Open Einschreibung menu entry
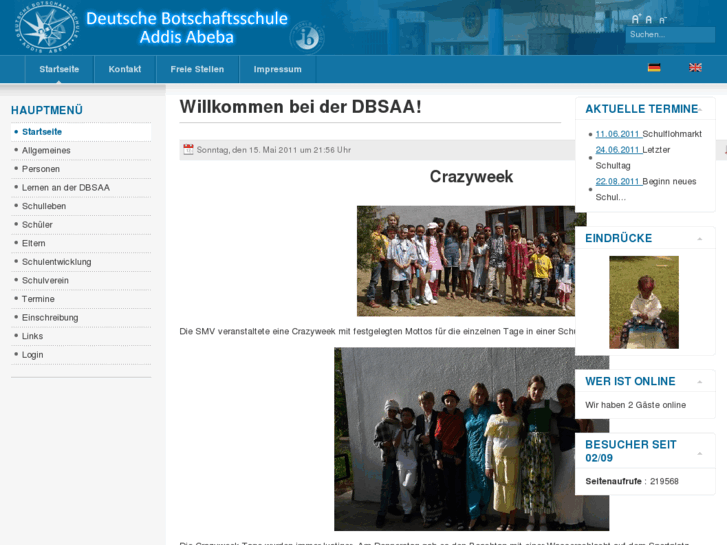This screenshot has width=727, height=545. (81, 317)
